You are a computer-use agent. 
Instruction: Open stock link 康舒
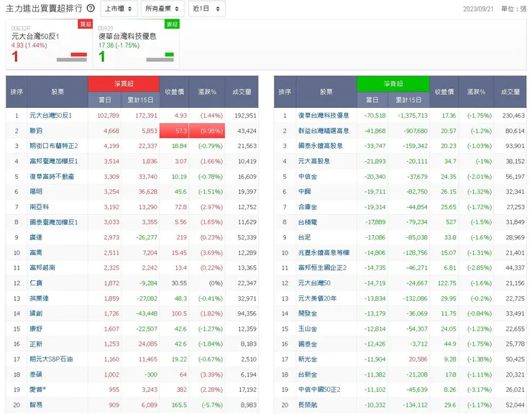(36, 328)
